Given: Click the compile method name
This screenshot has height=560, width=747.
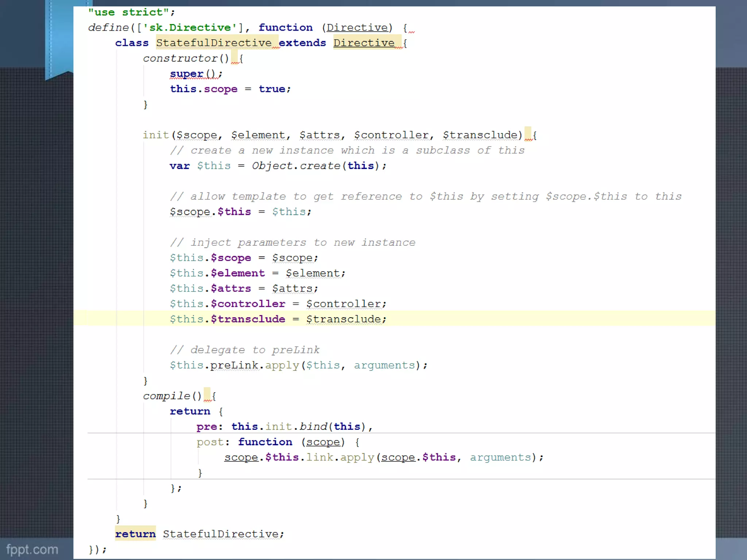Looking at the screenshot, I should point(166,396).
